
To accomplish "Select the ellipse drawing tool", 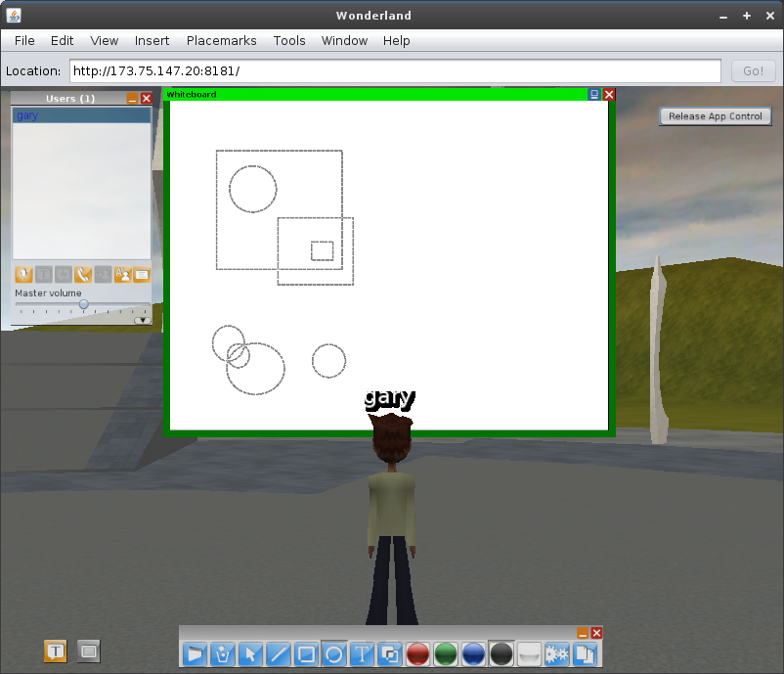I will (x=334, y=653).
